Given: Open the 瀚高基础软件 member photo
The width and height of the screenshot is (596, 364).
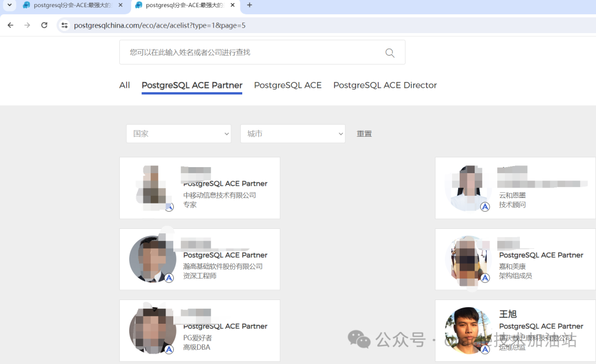Looking at the screenshot, I should (153, 259).
